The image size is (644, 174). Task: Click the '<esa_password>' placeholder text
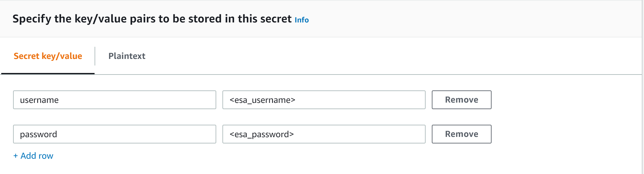262,134
